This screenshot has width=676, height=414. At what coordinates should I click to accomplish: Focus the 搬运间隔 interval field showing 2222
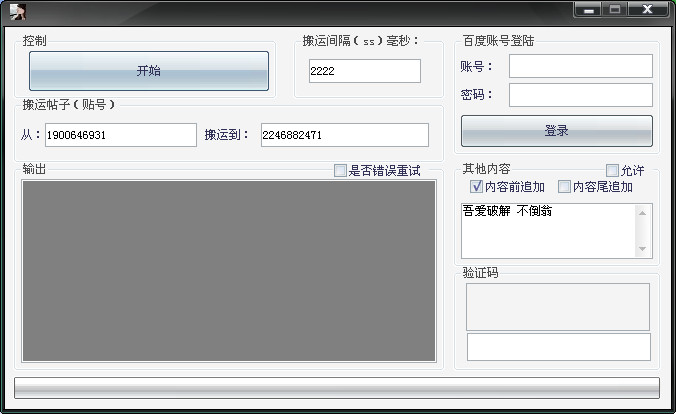pyautogui.click(x=365, y=71)
